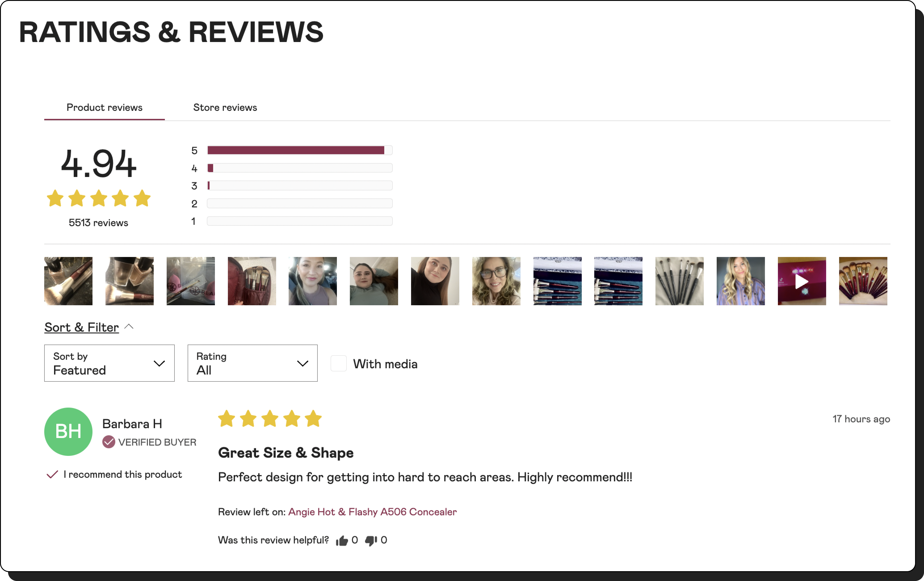Click the Sort & Filter link
This screenshot has height=581, width=924.
tap(81, 327)
